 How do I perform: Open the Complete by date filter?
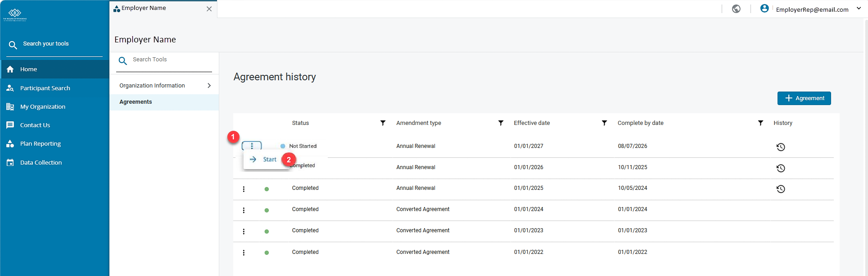click(760, 123)
